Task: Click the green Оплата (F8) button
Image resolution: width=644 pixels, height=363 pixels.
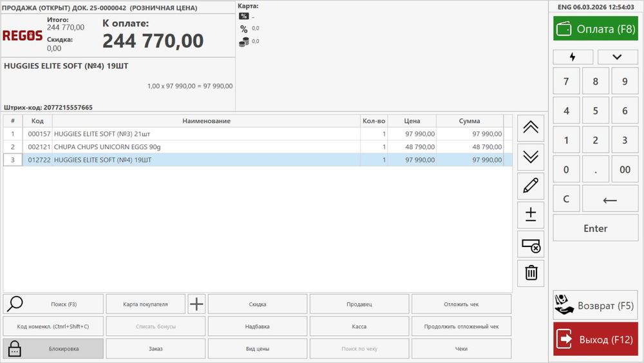Action: click(x=596, y=29)
